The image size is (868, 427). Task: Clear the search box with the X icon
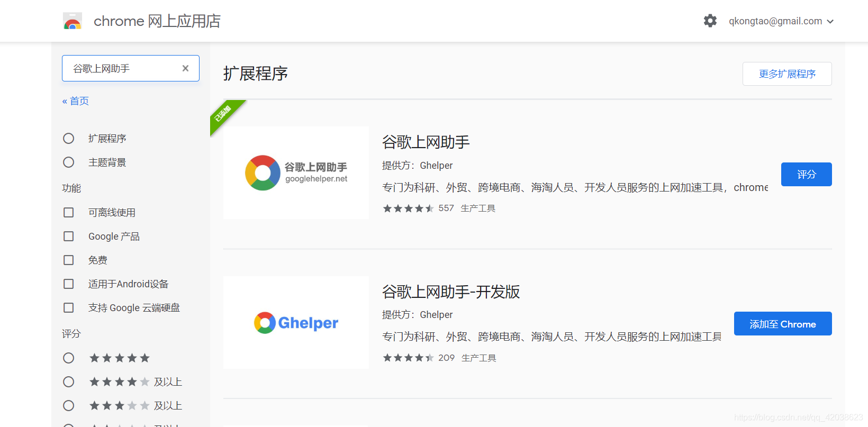point(185,68)
